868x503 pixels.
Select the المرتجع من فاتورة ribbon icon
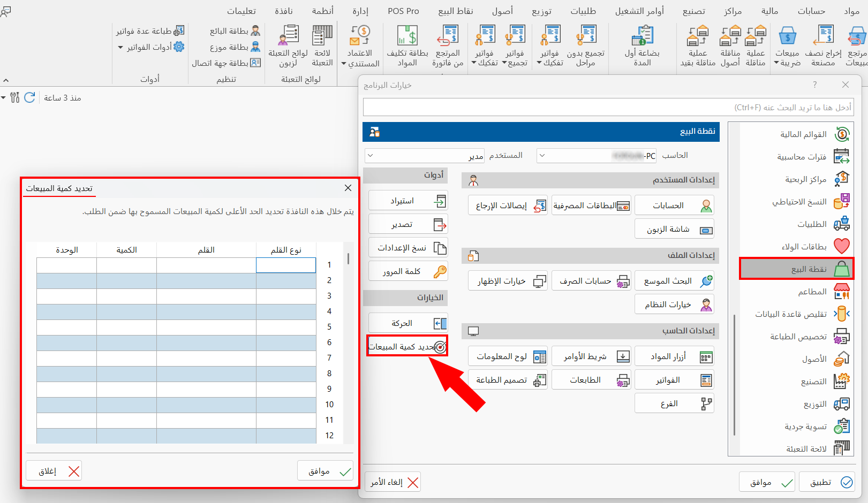[x=448, y=45]
